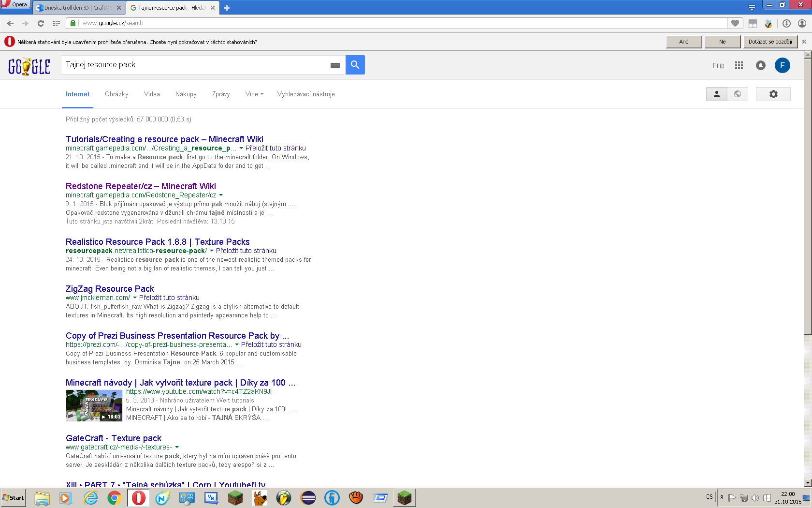Open Google notifications bell icon
Screen dimensions: 812x508
(x=760, y=65)
